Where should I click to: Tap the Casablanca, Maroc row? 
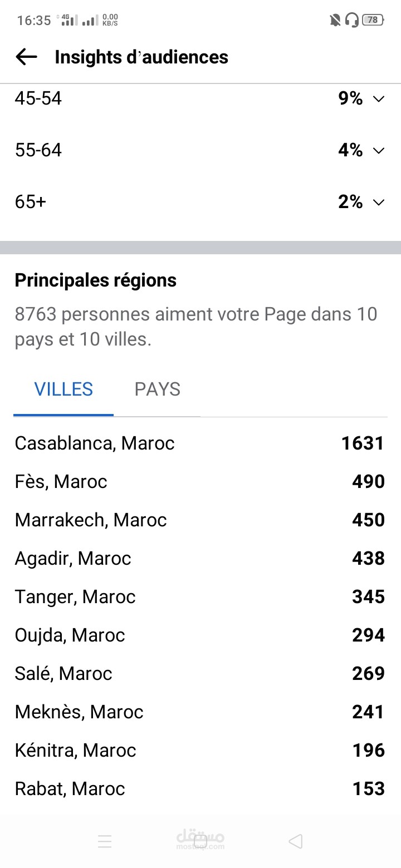pyautogui.click(x=200, y=443)
